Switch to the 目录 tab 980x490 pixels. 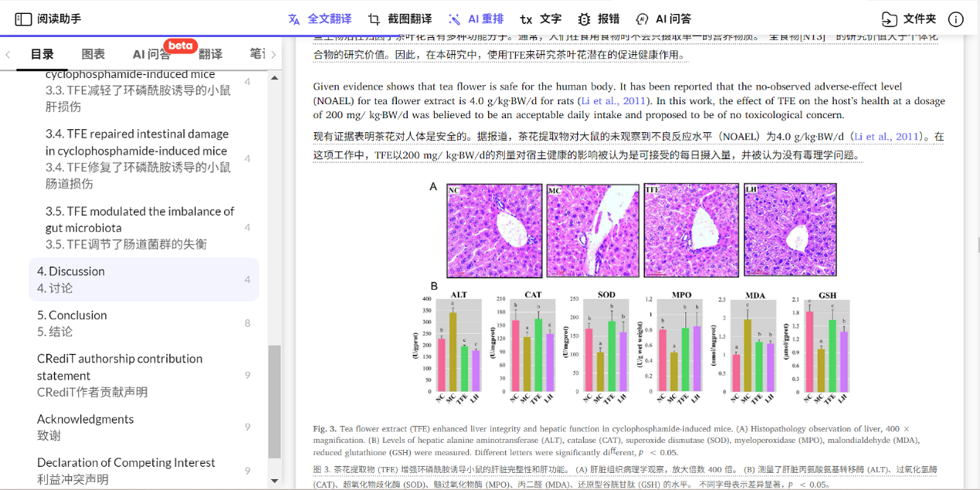coord(42,54)
